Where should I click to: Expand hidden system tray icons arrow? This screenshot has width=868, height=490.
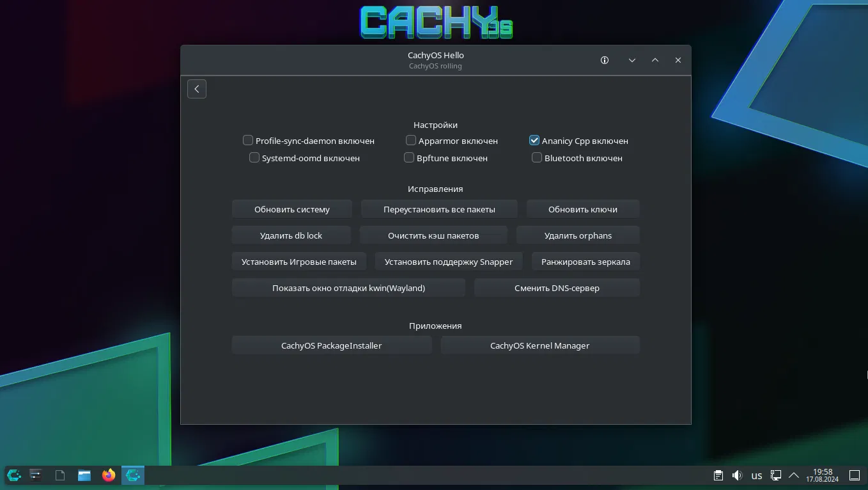click(x=794, y=475)
